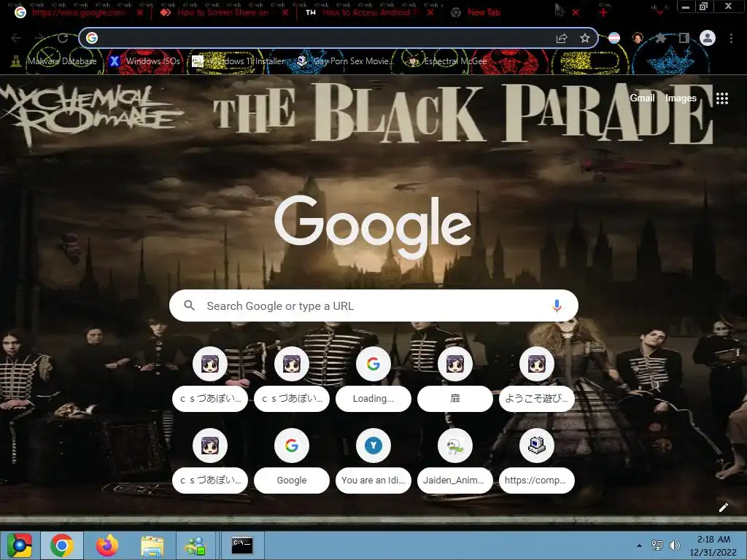This screenshot has height=560, width=747.
Task: Open the Extensions puzzle-piece menu
Action: (661, 38)
